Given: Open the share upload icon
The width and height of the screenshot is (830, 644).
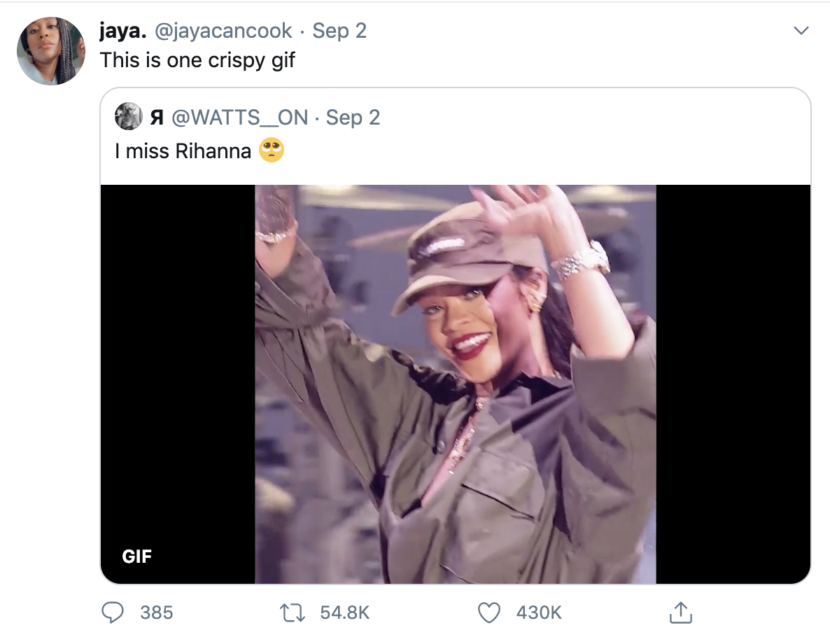Looking at the screenshot, I should 680,612.
